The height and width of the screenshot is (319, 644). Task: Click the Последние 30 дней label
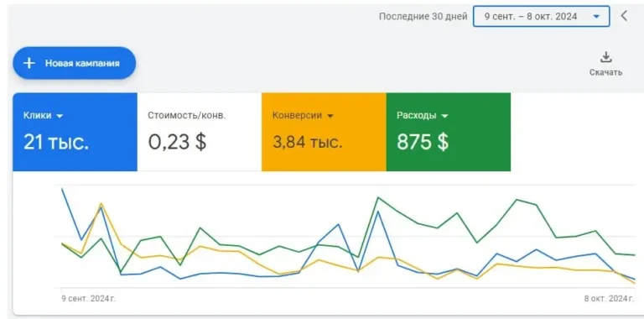pos(423,17)
